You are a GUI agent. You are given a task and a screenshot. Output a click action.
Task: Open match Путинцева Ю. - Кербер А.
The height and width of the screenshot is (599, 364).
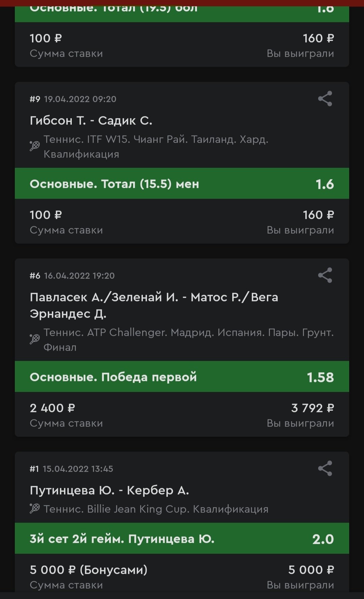(x=109, y=490)
